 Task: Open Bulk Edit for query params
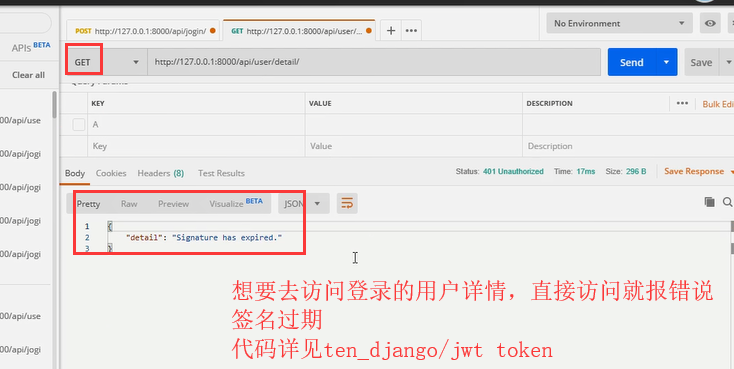point(718,104)
